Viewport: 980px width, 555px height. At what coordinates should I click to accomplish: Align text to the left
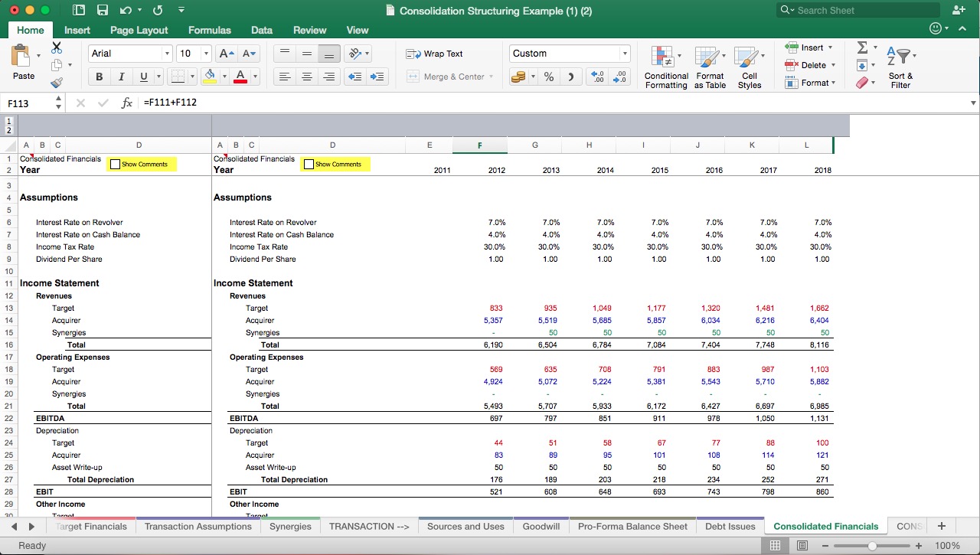(285, 77)
